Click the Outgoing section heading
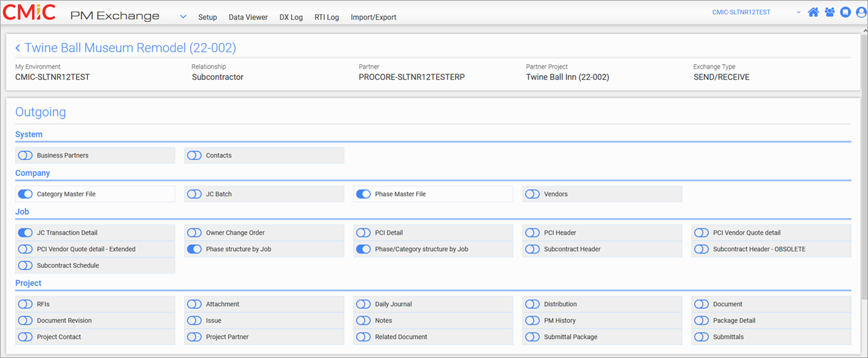 click(40, 112)
